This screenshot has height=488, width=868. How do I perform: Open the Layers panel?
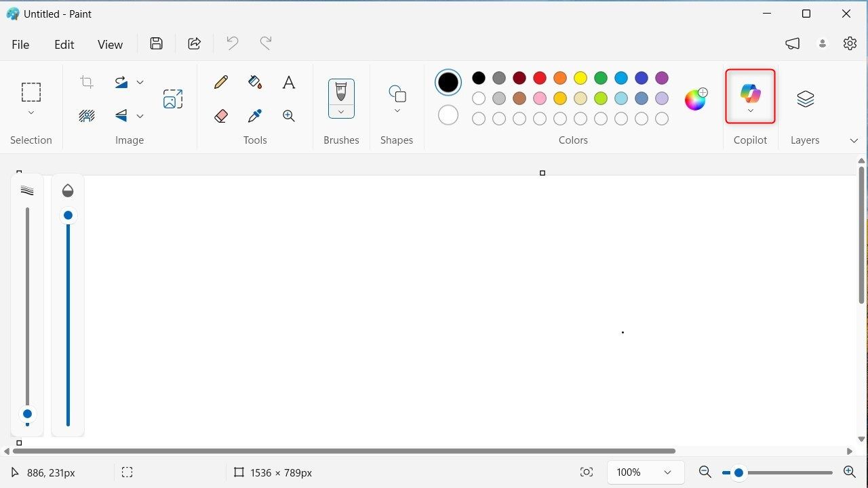click(x=805, y=99)
